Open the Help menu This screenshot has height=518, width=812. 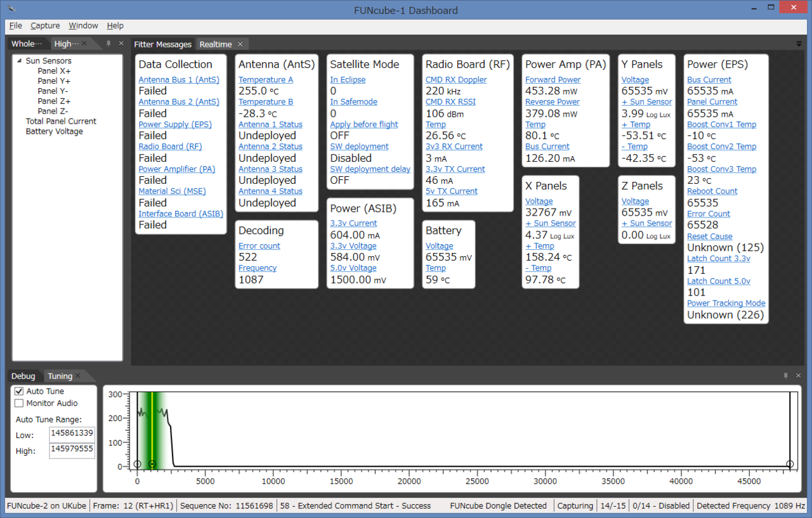pos(115,25)
